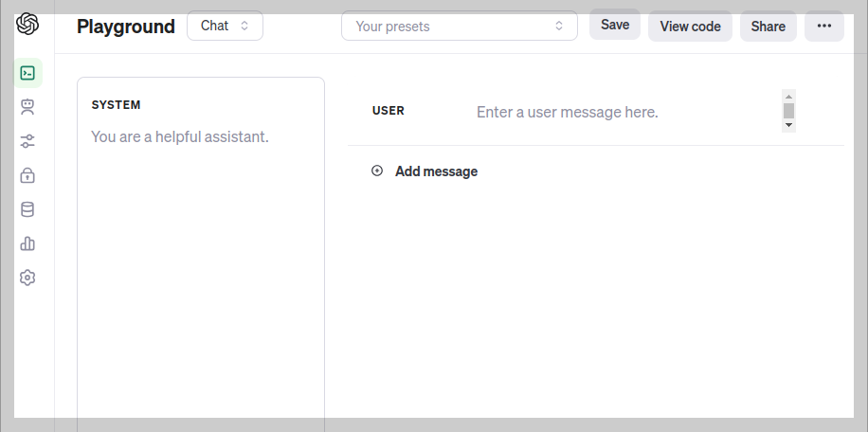
Task: Open the API keys lock icon
Action: [27, 175]
